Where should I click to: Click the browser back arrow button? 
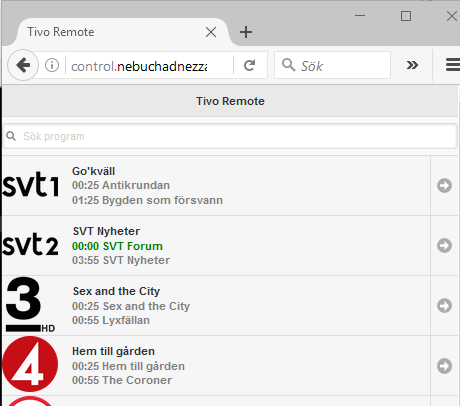coord(23,65)
